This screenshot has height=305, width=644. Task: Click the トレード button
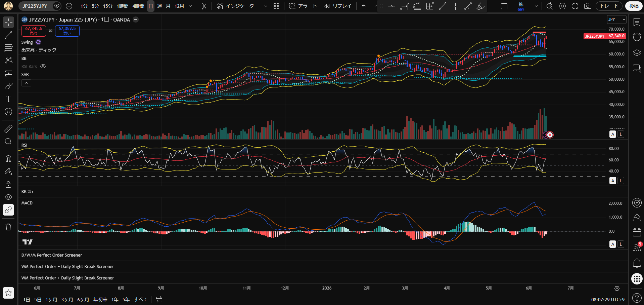click(x=609, y=6)
